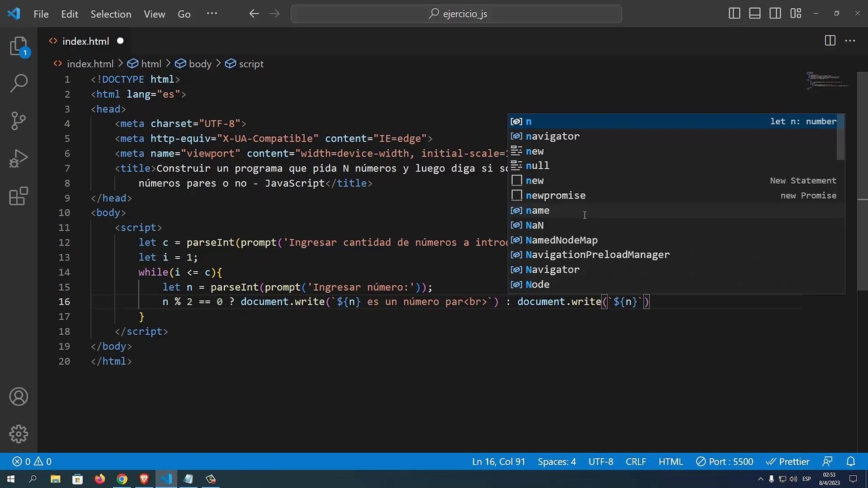Open notifications bell in status bar

pos(850,462)
